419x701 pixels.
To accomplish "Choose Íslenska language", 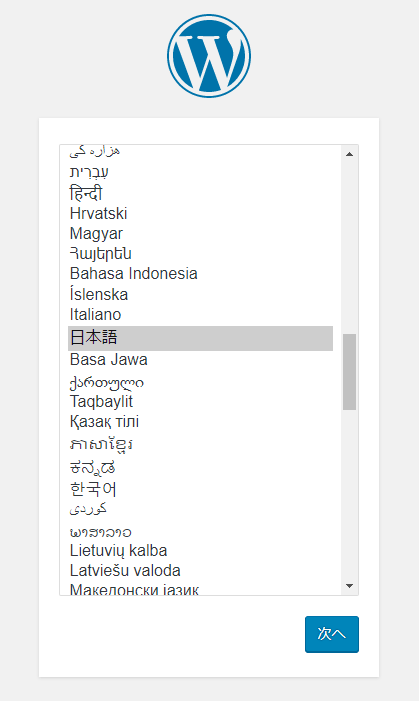I will (200, 294).
